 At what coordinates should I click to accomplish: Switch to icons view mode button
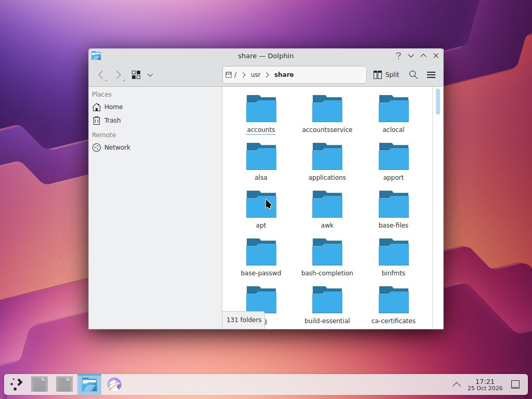pyautogui.click(x=136, y=75)
